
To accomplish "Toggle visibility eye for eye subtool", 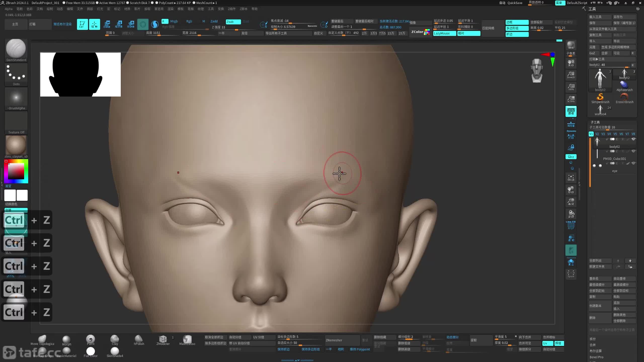I will (634, 163).
